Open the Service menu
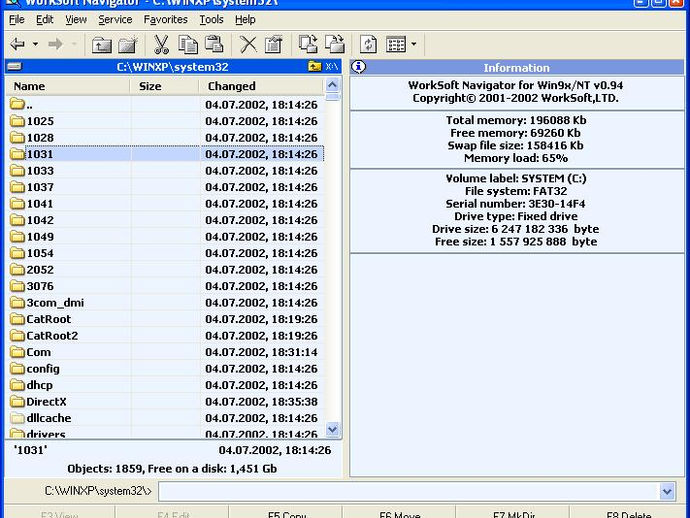Screen dimensions: 690x518 (x=115, y=20)
